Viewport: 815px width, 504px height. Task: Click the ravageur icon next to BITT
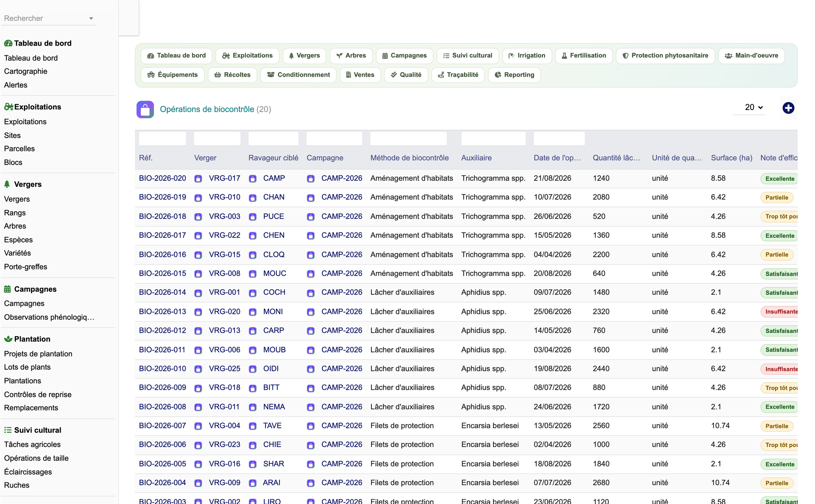(x=253, y=388)
